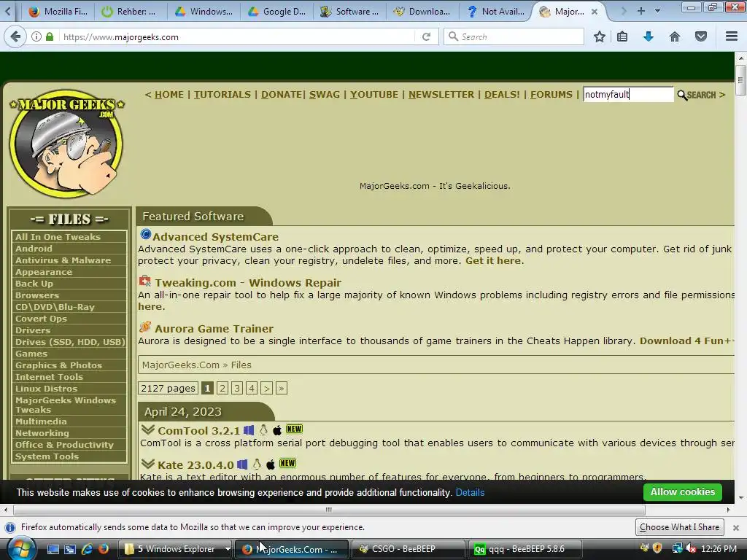Image resolution: width=747 pixels, height=560 pixels.
Task: Open the Downloads arrow icon
Action: pos(649,36)
